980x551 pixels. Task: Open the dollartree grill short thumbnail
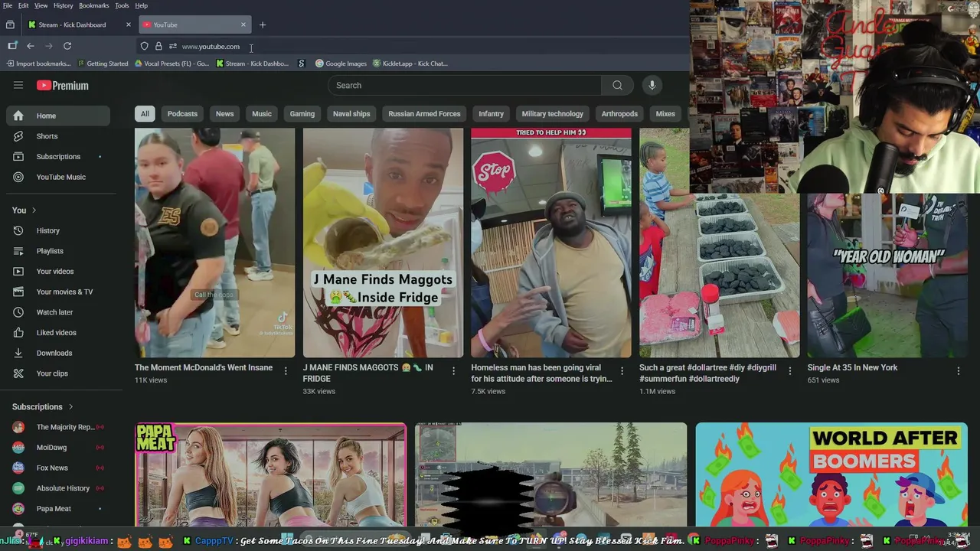[720, 243]
